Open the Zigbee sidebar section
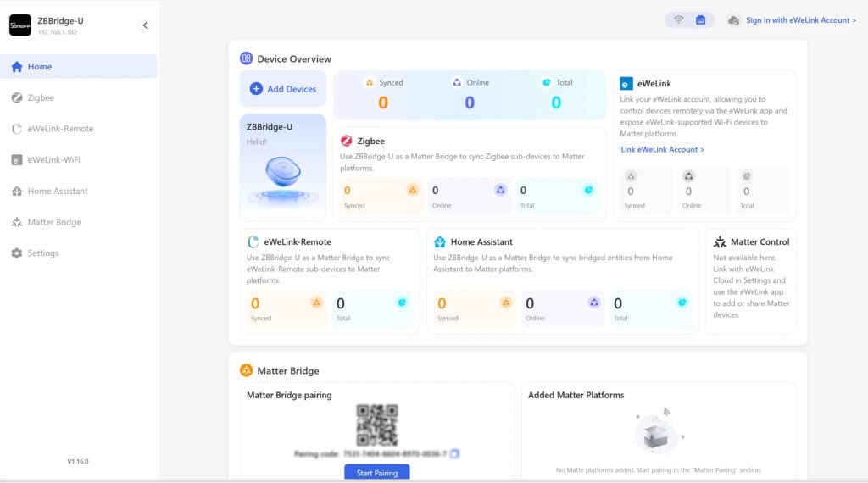The width and height of the screenshot is (868, 483). [x=79, y=97]
